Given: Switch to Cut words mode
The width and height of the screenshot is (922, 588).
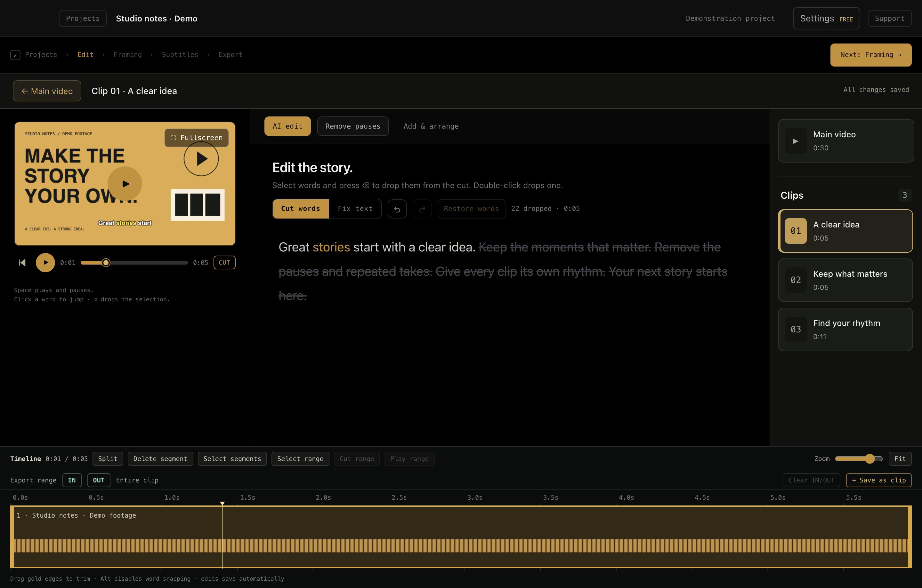Looking at the screenshot, I should pyautogui.click(x=301, y=209).
